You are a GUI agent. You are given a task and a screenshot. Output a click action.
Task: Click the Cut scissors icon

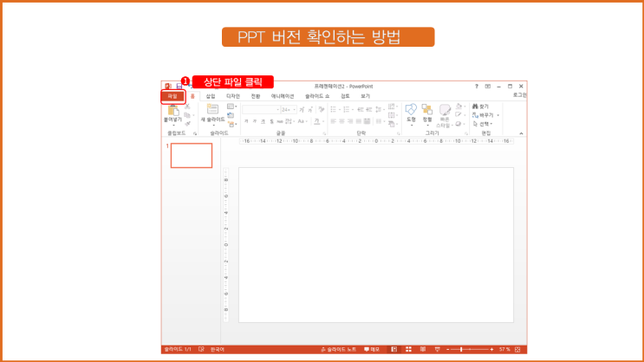pyautogui.click(x=187, y=107)
